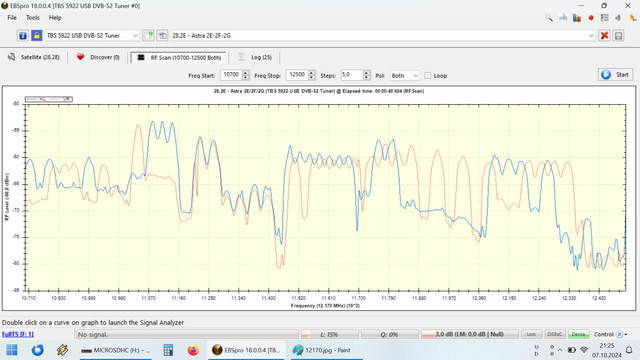Screen dimensions: 640x360
Task: Click the satellite dish settings icon before satellite list
Action: 162,36
